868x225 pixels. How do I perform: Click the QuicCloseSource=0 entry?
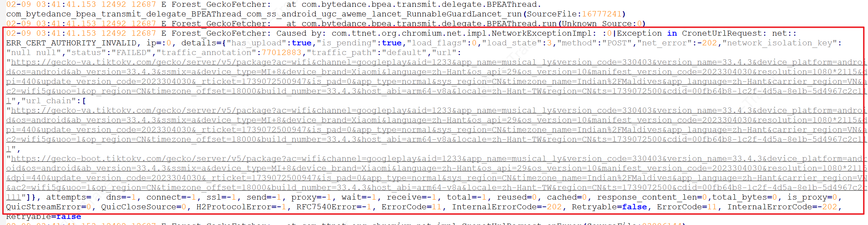click(144, 207)
